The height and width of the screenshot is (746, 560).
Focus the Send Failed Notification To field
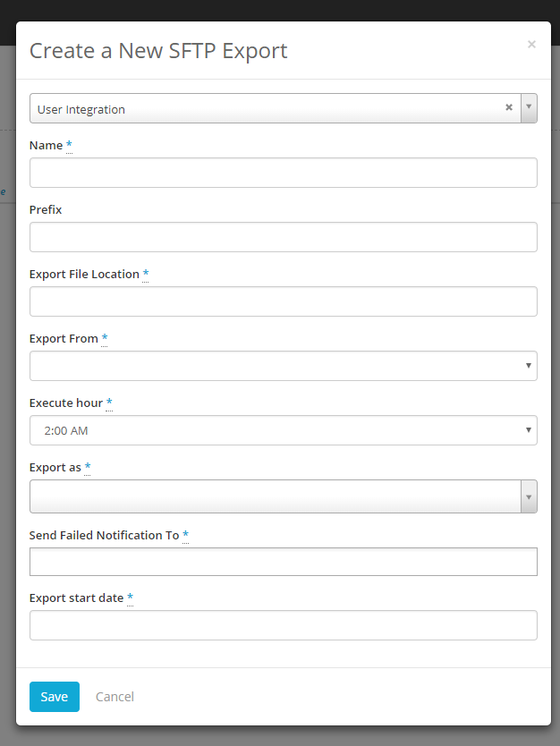[x=284, y=562]
